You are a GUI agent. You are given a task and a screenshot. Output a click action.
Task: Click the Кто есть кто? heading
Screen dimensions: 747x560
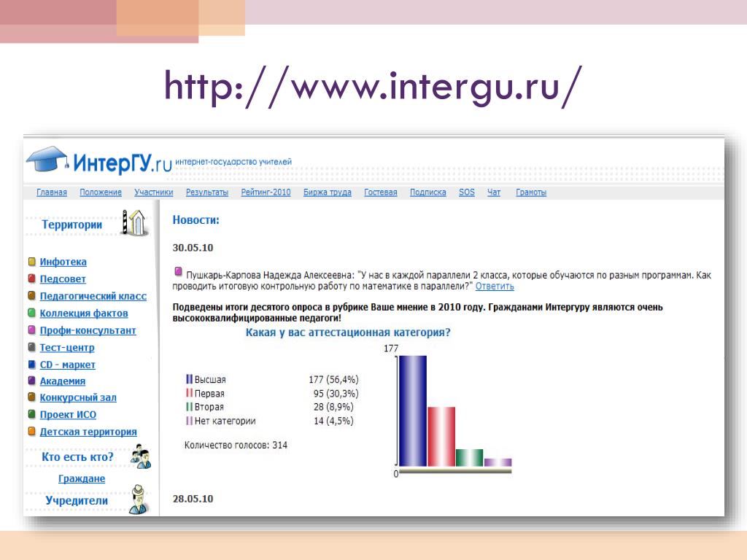point(77,456)
